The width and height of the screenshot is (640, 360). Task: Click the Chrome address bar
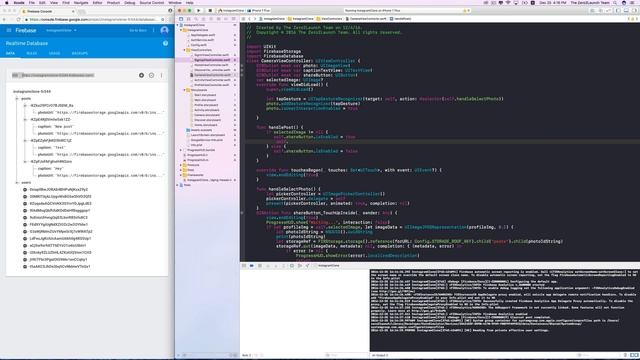[93, 19]
